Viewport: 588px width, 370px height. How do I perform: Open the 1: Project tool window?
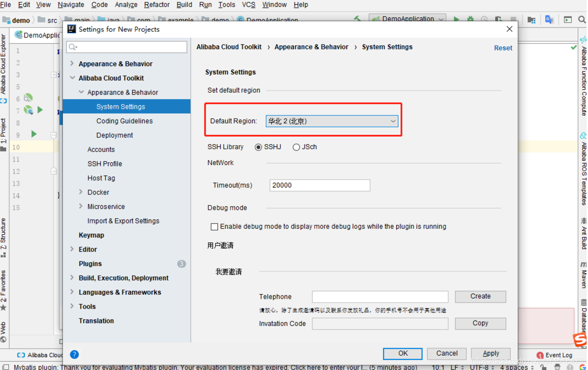click(3, 135)
